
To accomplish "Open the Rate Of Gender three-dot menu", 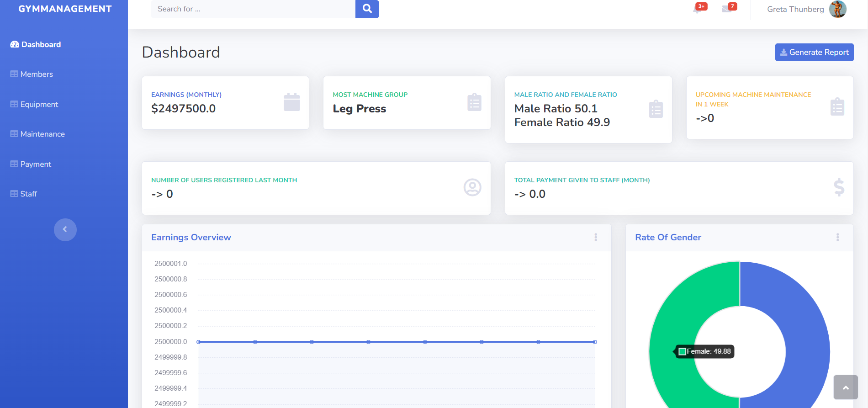I will point(837,237).
